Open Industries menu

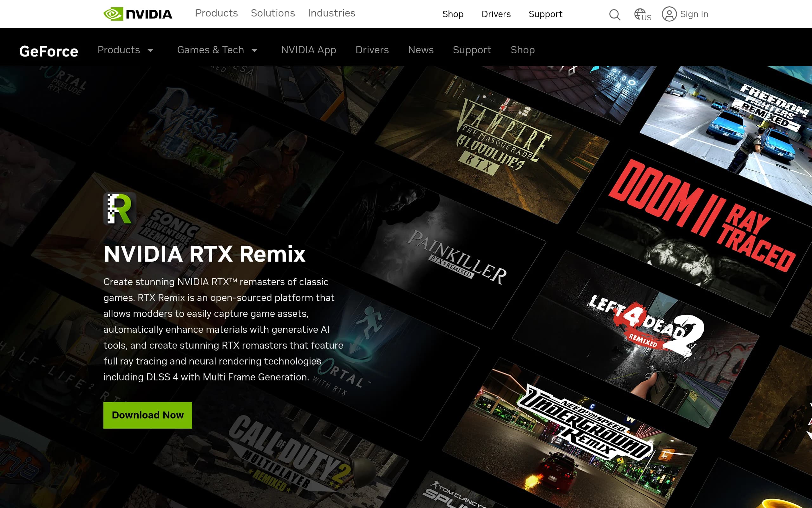click(x=331, y=13)
